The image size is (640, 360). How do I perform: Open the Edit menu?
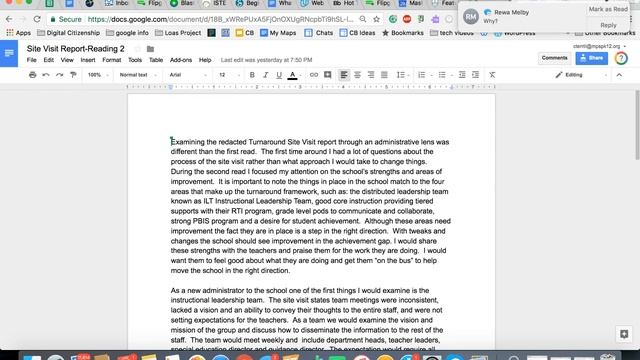tap(49, 60)
